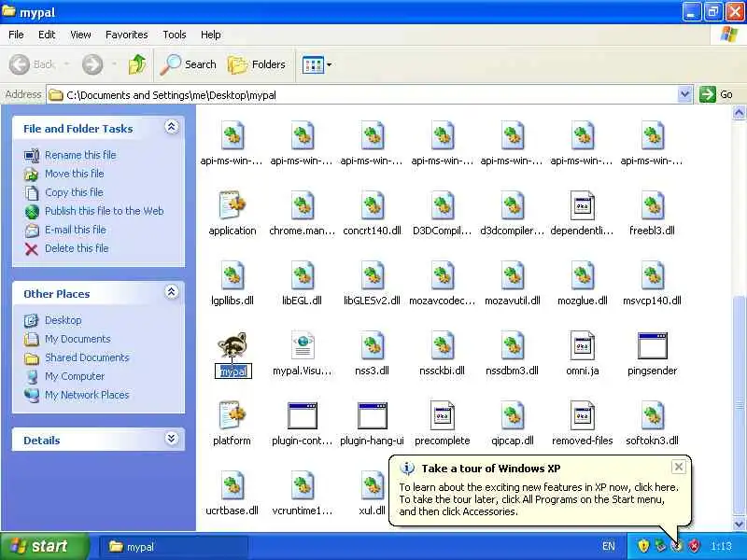Select the removed-files file icon
The image size is (747, 560).
(x=582, y=415)
